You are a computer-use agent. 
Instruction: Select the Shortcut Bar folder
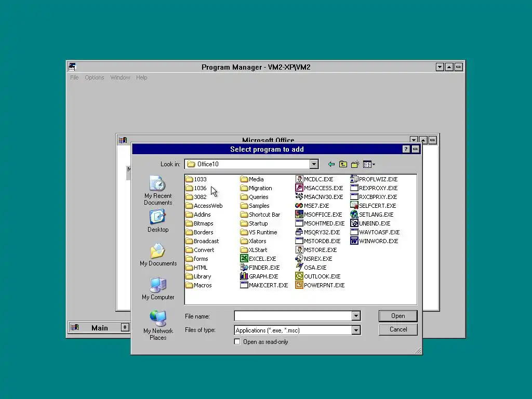pos(260,215)
